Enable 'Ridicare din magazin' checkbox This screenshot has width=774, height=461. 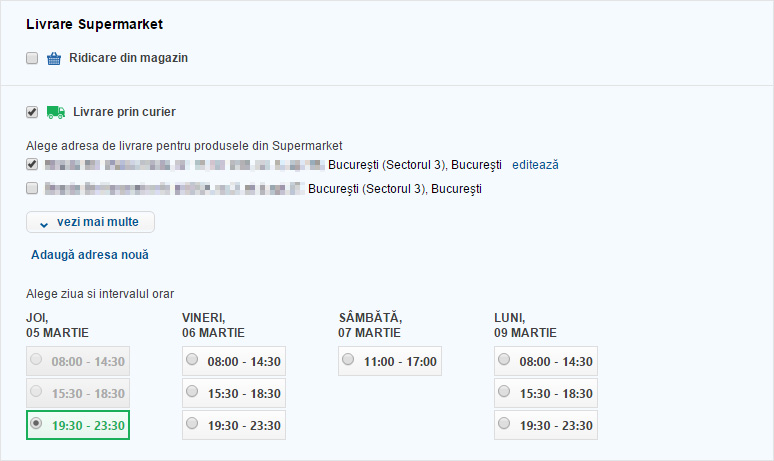coord(32,58)
